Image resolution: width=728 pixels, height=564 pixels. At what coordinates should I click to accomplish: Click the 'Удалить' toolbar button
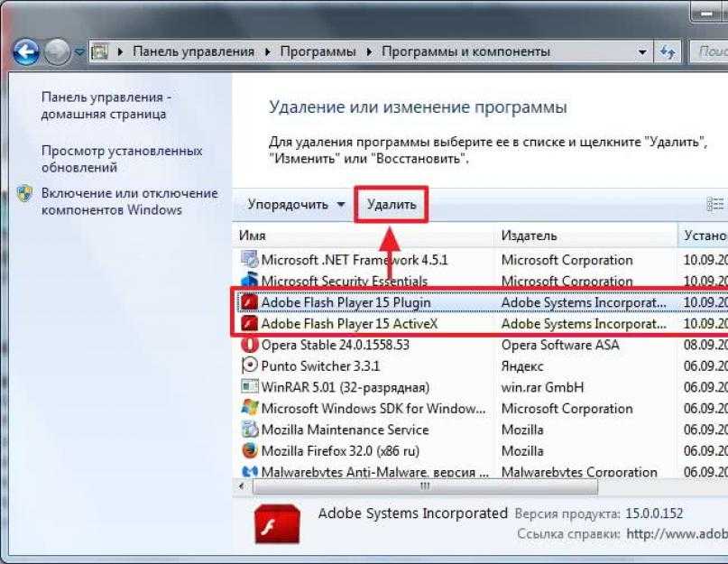pyautogui.click(x=392, y=205)
